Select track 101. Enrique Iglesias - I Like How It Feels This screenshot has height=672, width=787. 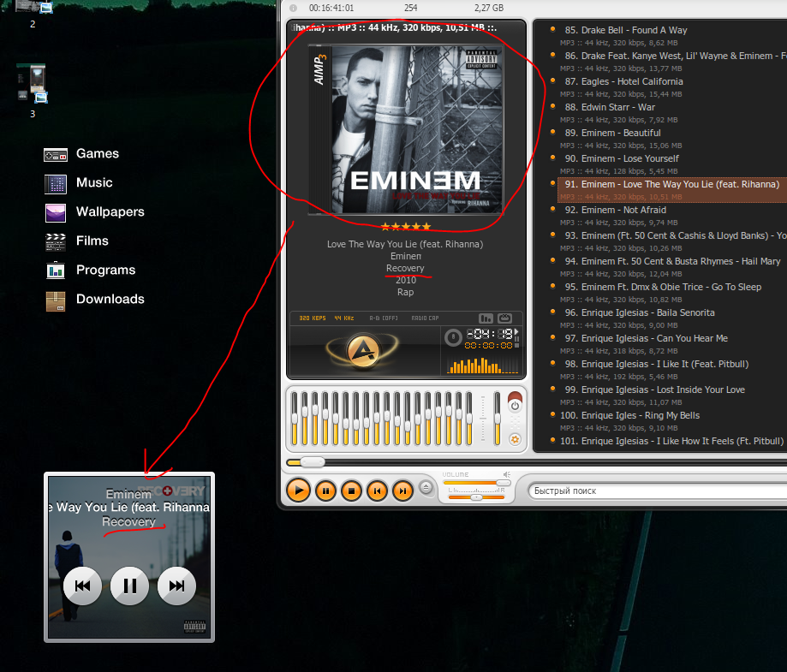671,441
